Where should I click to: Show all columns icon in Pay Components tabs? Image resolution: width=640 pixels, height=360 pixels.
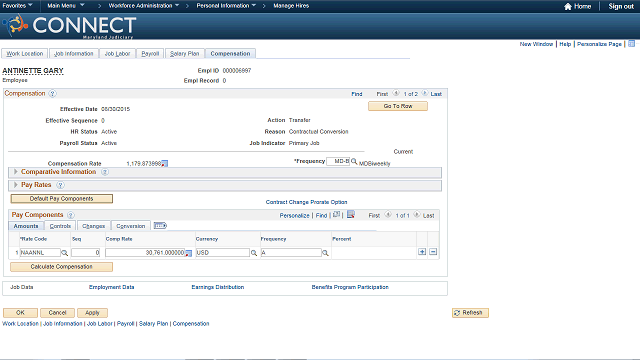pos(160,225)
